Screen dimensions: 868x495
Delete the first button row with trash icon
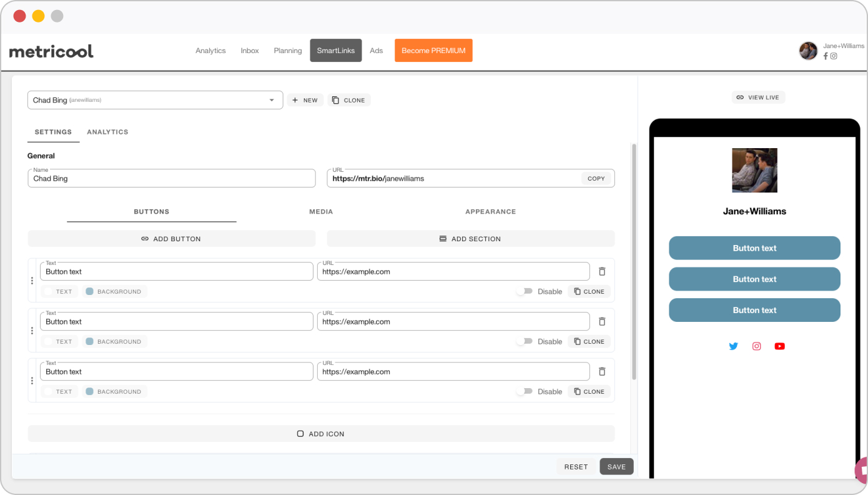(x=602, y=271)
